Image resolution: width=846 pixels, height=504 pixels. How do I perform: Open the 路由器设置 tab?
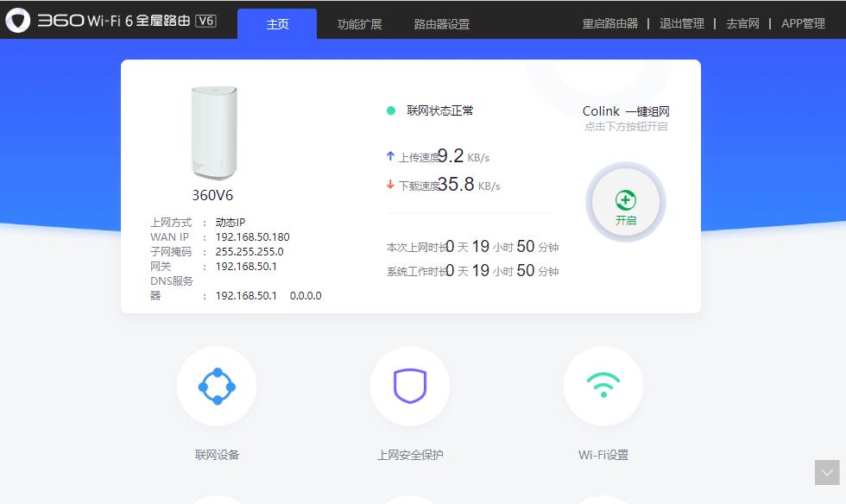pos(443,24)
